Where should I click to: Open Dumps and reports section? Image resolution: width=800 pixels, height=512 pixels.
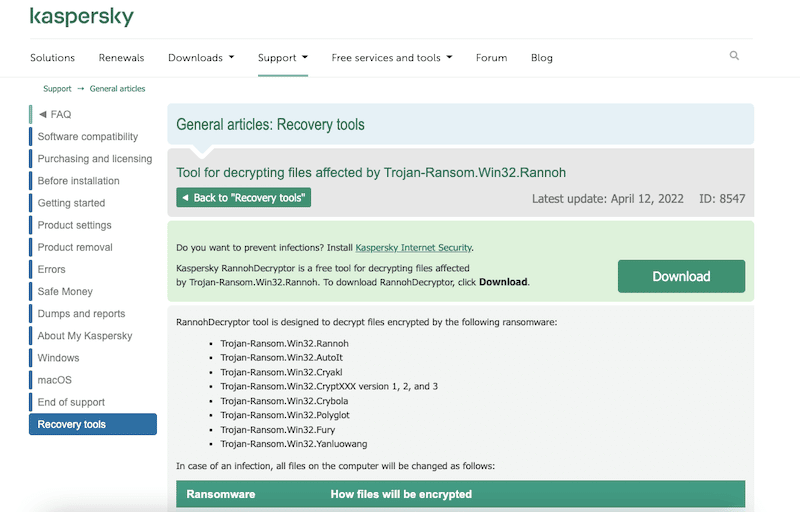(81, 314)
